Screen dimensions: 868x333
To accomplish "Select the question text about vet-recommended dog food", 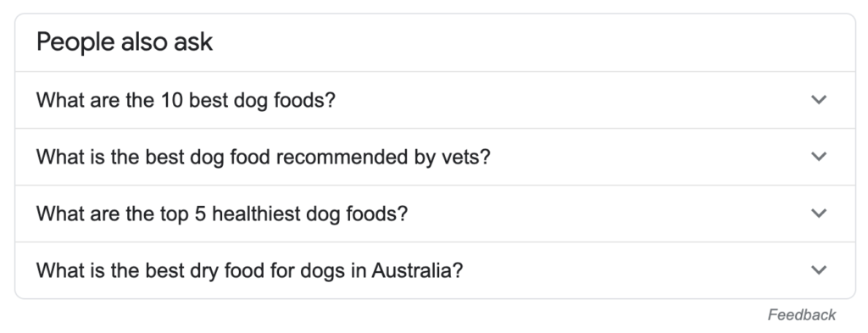I will pos(264,157).
